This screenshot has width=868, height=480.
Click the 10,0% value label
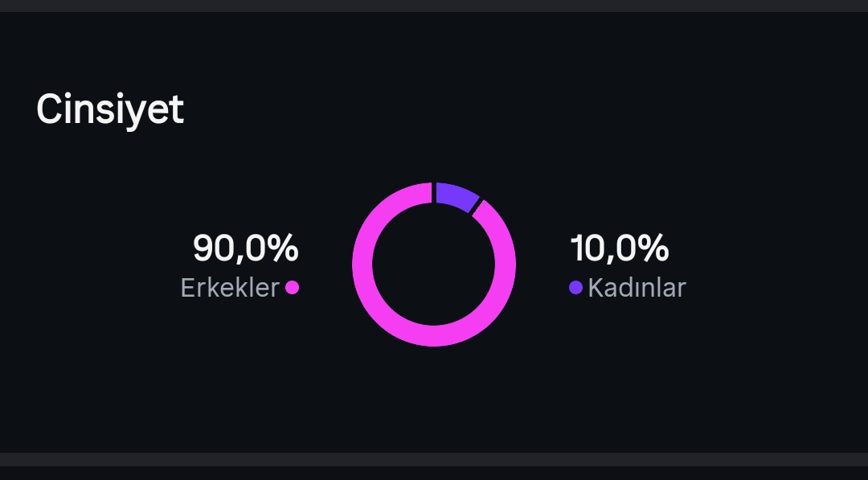click(620, 248)
